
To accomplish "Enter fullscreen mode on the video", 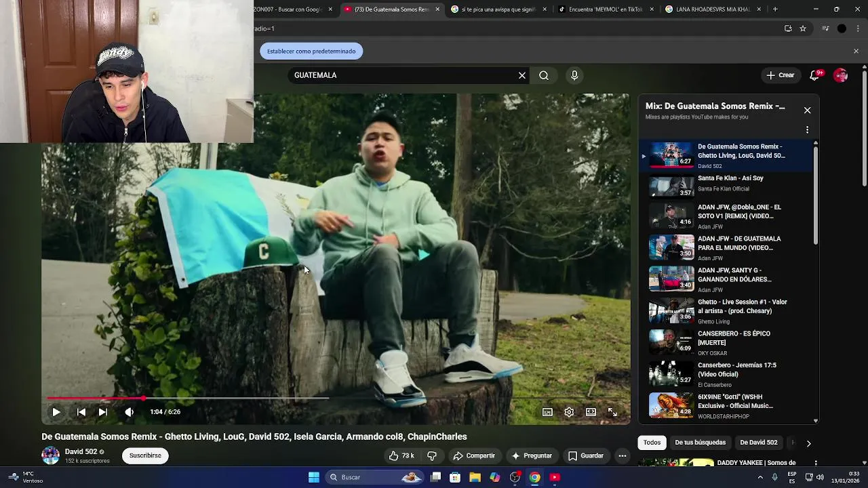I will click(612, 412).
